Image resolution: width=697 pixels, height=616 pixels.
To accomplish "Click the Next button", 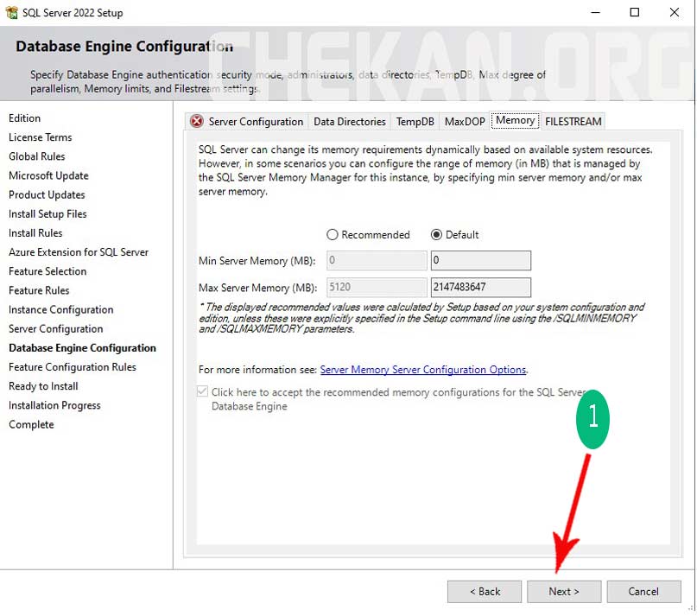I will [564, 592].
